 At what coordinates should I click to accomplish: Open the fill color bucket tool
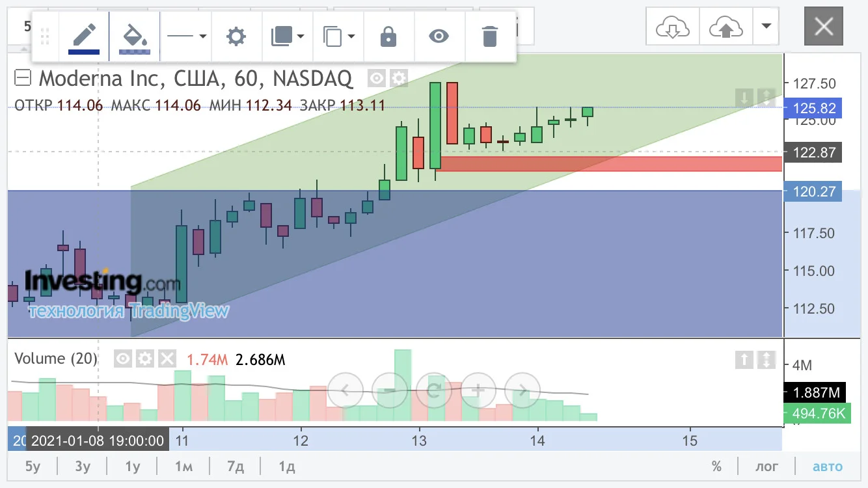(x=135, y=36)
